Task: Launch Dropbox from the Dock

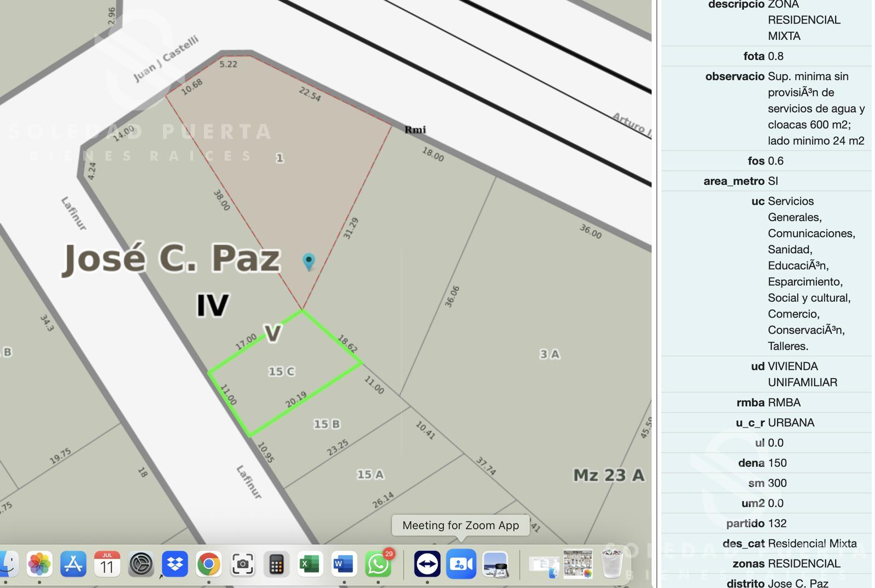Action: click(174, 564)
